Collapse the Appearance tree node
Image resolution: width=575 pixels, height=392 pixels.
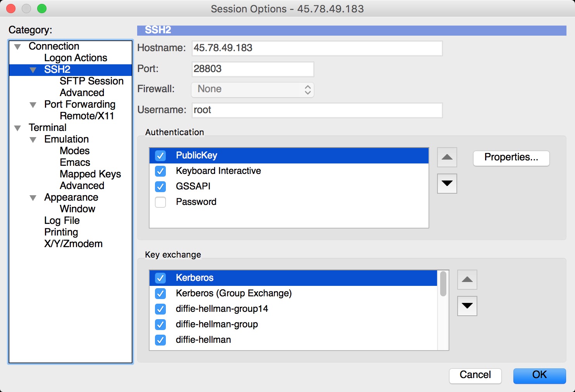click(x=33, y=198)
